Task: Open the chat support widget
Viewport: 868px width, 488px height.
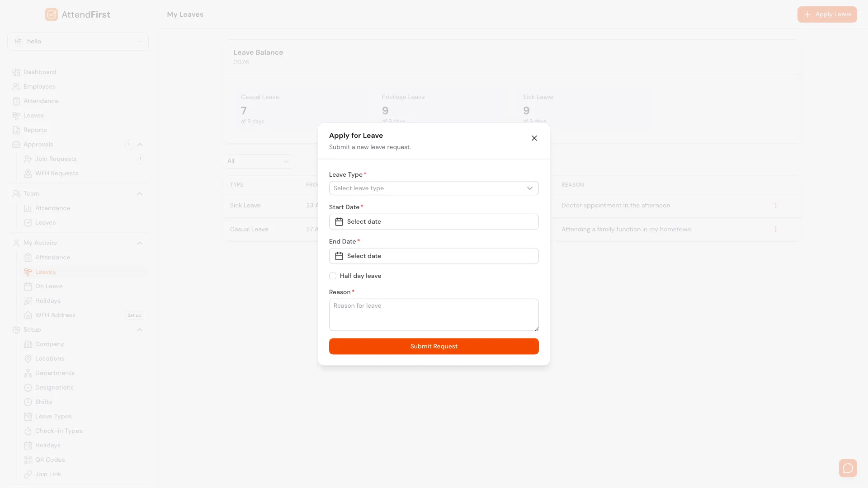Action: 848,468
